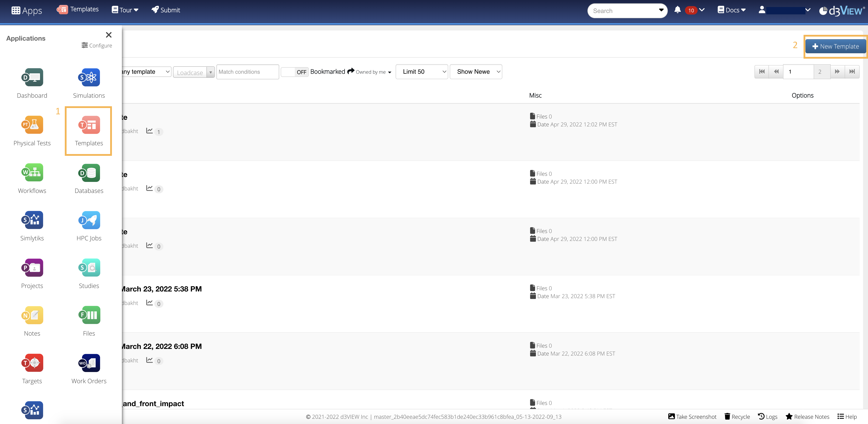Toggle the Bookmarked OFF switch
The height and width of the screenshot is (424, 868).
pyautogui.click(x=295, y=72)
